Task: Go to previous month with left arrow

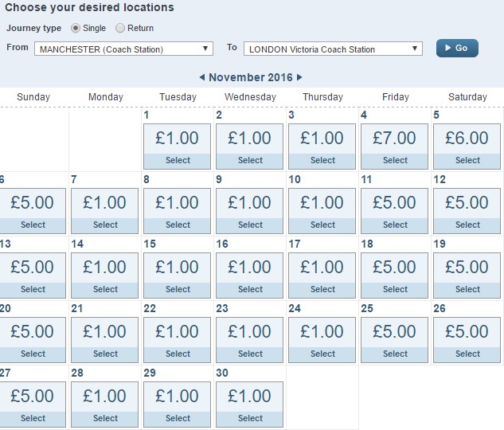Action: click(x=202, y=77)
